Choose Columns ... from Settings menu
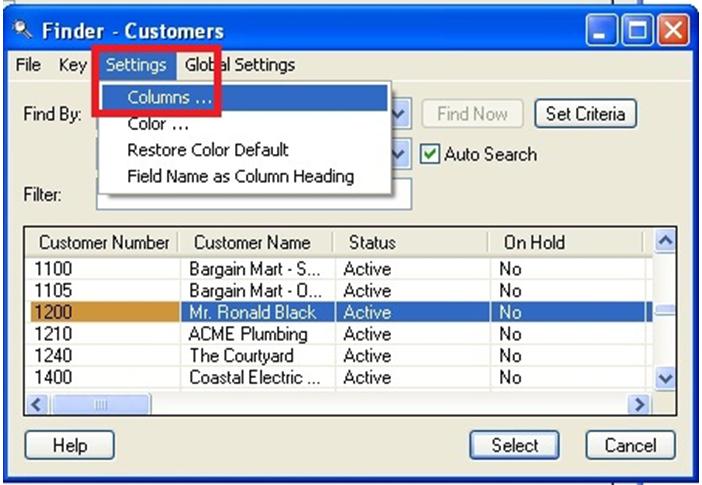The image size is (702, 485). tap(244, 98)
